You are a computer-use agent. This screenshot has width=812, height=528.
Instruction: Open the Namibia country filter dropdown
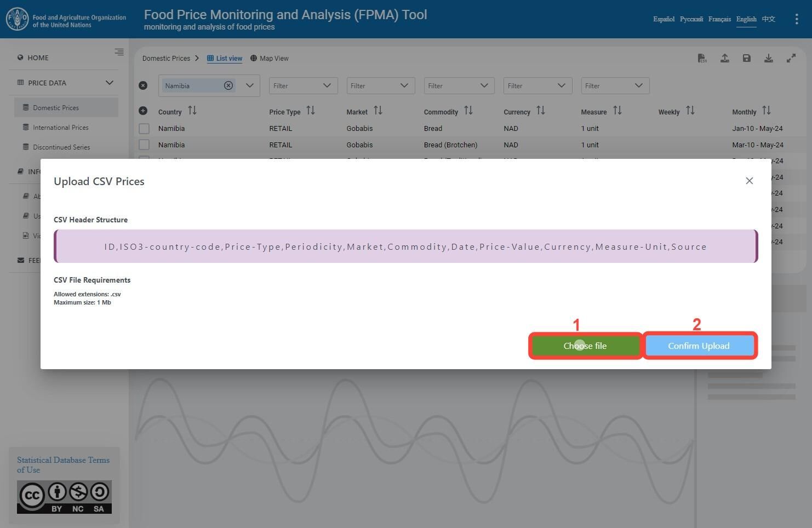250,85
